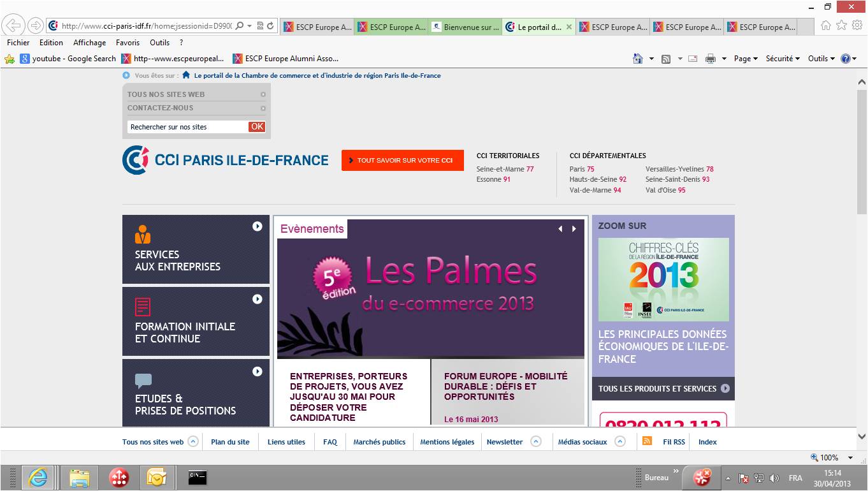Click the printer icon in command bar
The width and height of the screenshot is (868, 491).
click(x=711, y=59)
